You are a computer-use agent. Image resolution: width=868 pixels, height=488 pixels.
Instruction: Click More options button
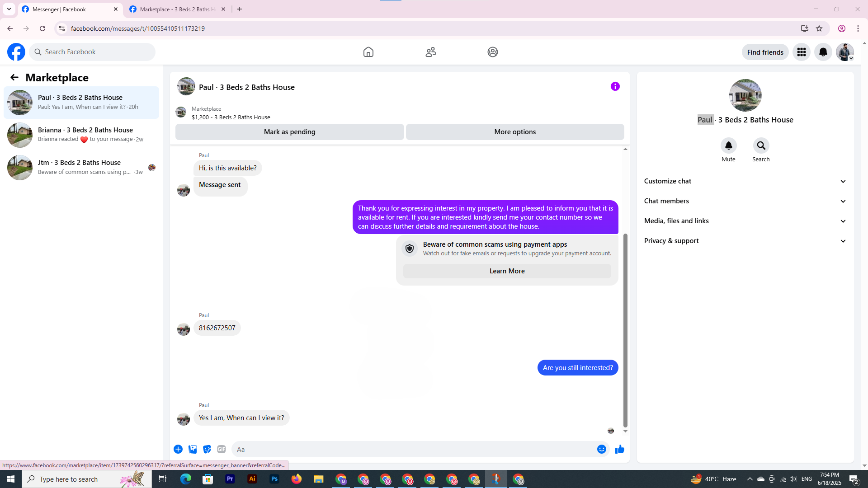pos(515,132)
